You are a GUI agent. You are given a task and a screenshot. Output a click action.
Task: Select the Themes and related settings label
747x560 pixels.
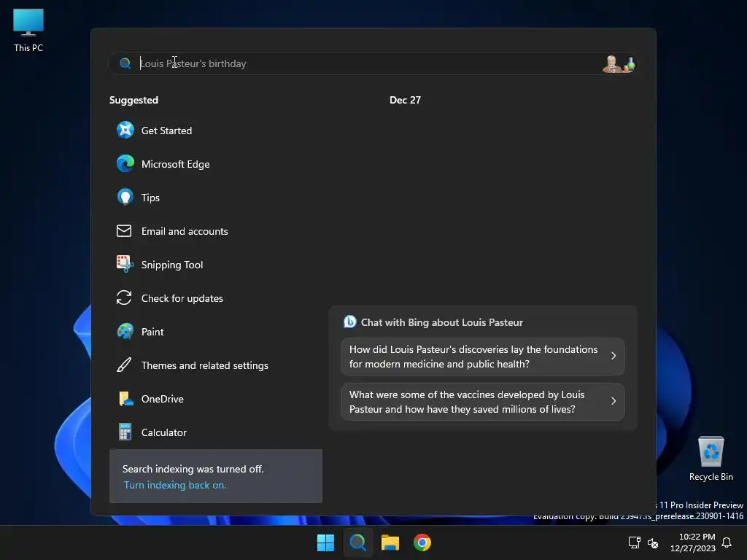point(204,365)
